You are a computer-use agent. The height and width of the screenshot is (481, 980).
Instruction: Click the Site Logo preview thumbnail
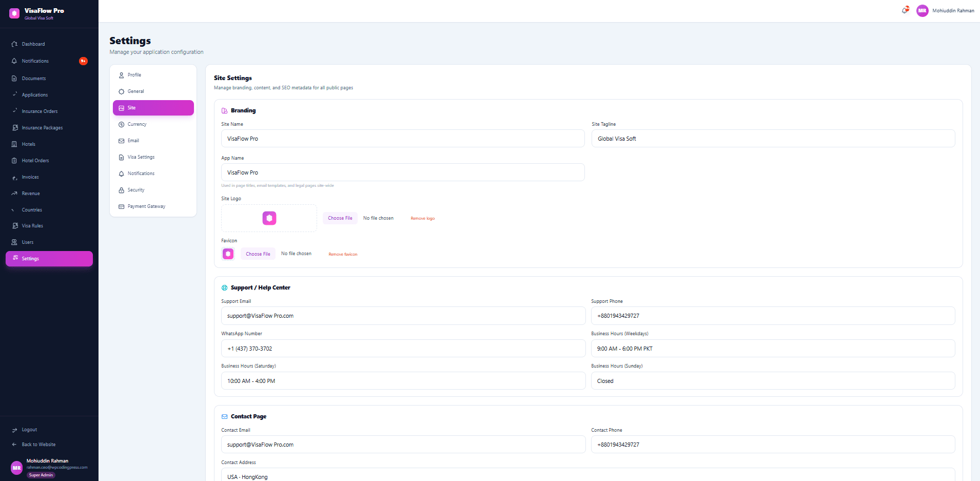269,218
